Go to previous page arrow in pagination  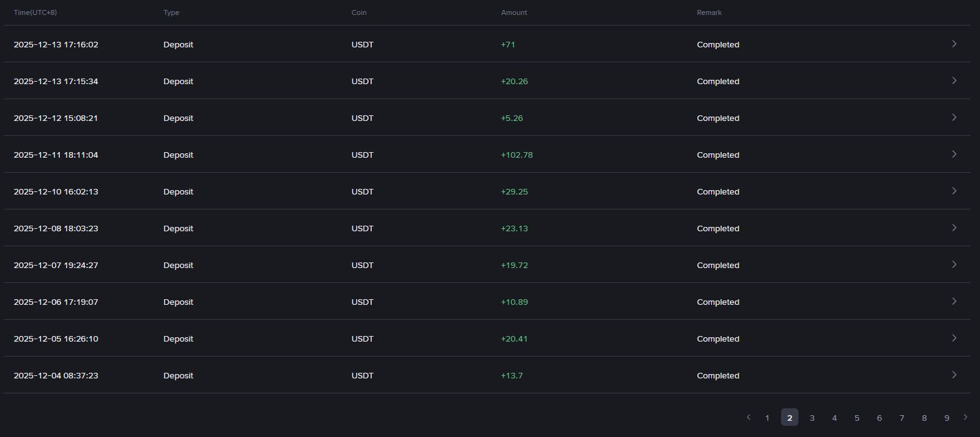[x=749, y=417]
